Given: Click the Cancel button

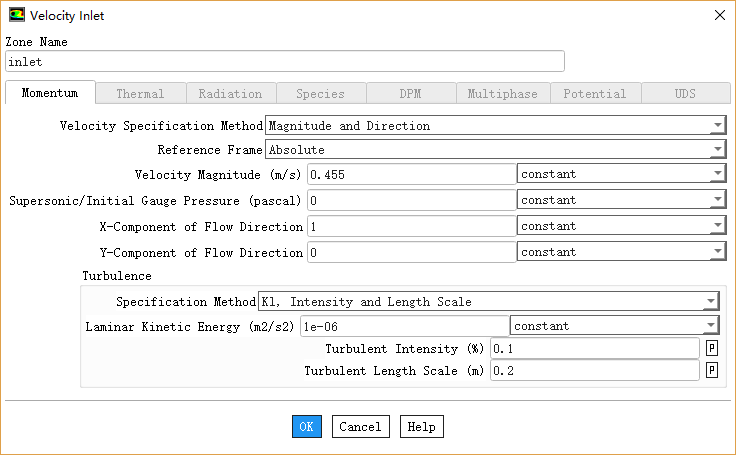Looking at the screenshot, I should 360,427.
